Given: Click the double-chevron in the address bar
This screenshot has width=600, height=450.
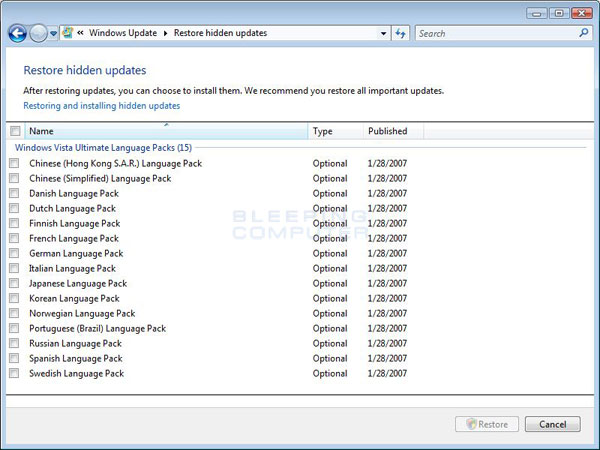Looking at the screenshot, I should click(80, 33).
